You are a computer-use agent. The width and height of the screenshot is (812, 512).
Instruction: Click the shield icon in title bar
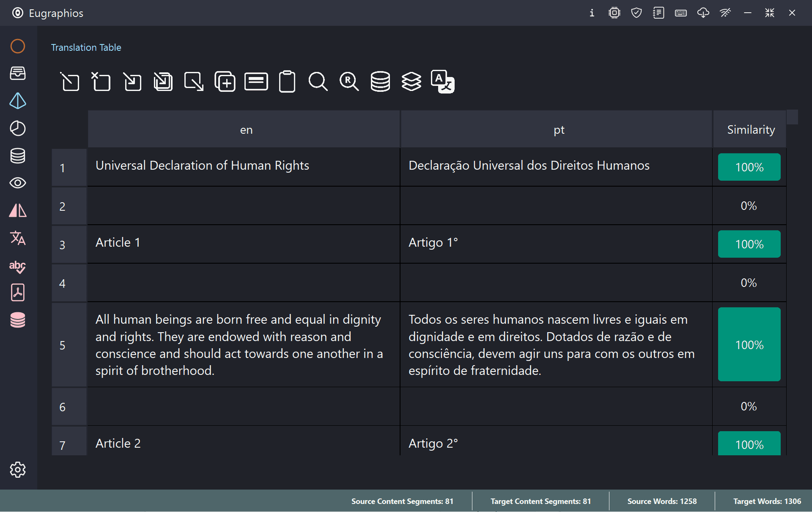click(x=636, y=13)
